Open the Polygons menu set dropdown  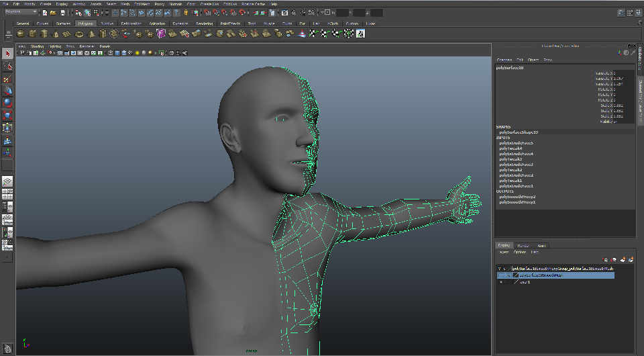(20, 12)
